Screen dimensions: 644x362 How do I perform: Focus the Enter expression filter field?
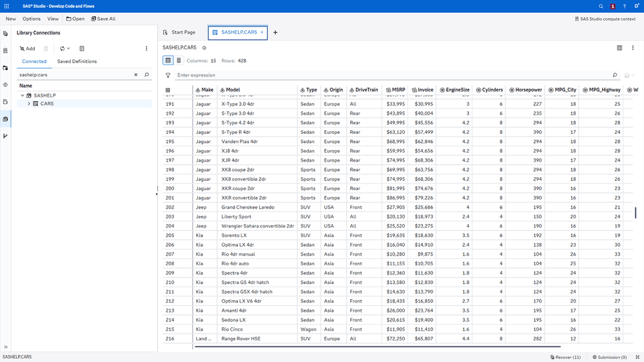tap(392, 75)
